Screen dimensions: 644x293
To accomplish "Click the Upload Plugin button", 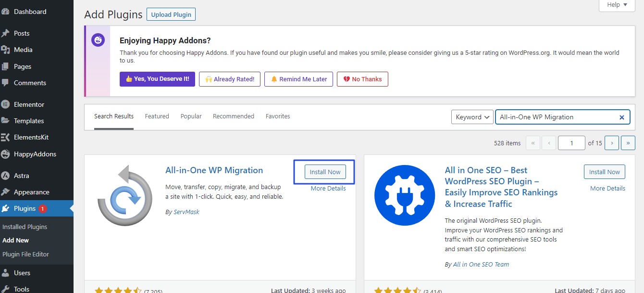I will click(171, 14).
